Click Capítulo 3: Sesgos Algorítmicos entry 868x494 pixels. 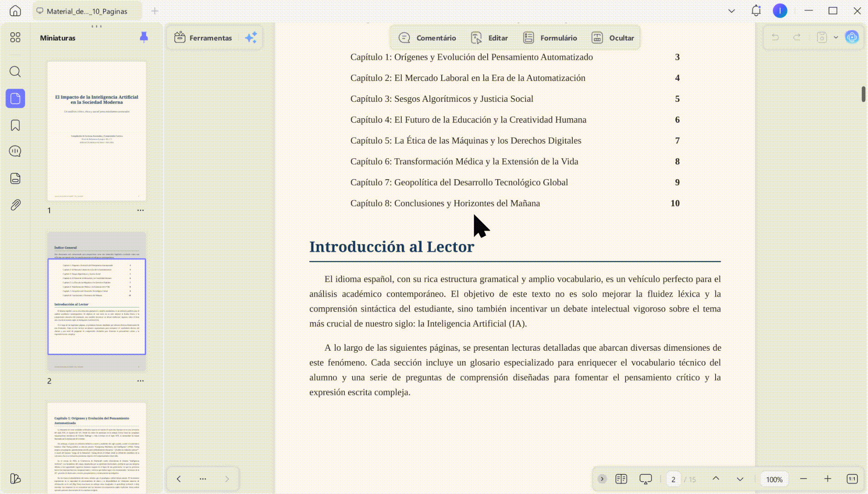coord(442,99)
